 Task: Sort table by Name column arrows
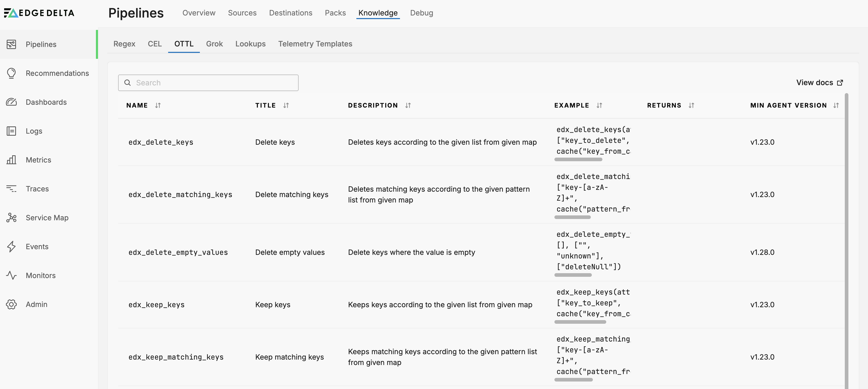(158, 106)
